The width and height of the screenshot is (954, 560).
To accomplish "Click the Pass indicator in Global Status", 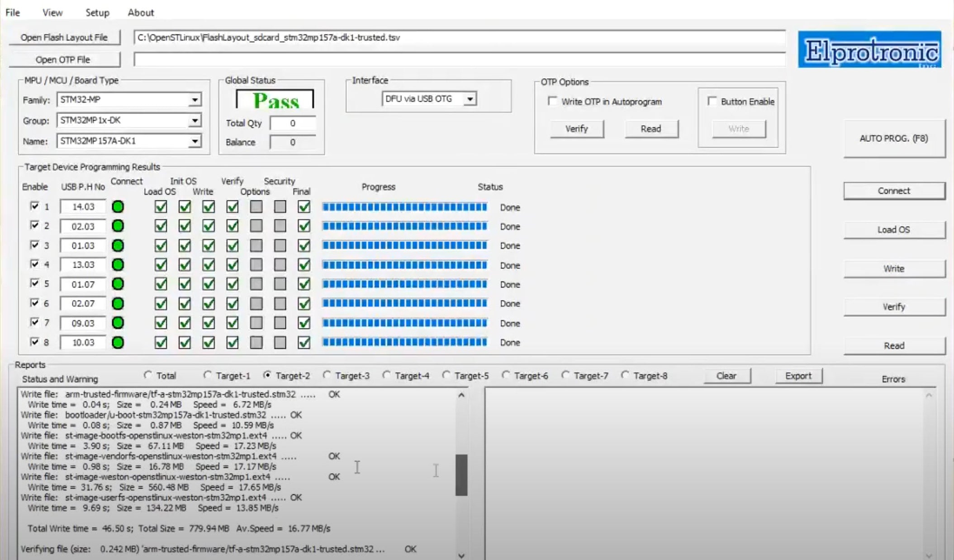I will click(275, 100).
